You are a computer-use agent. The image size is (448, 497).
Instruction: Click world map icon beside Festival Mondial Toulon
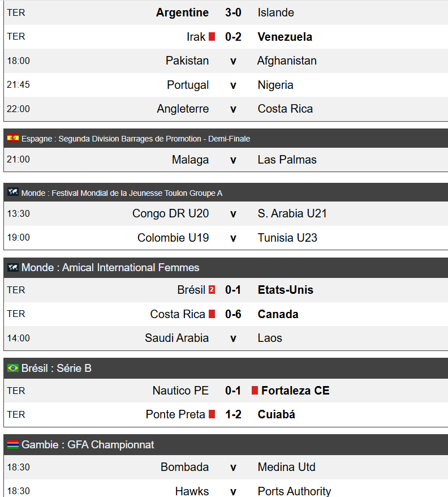[x=13, y=192]
